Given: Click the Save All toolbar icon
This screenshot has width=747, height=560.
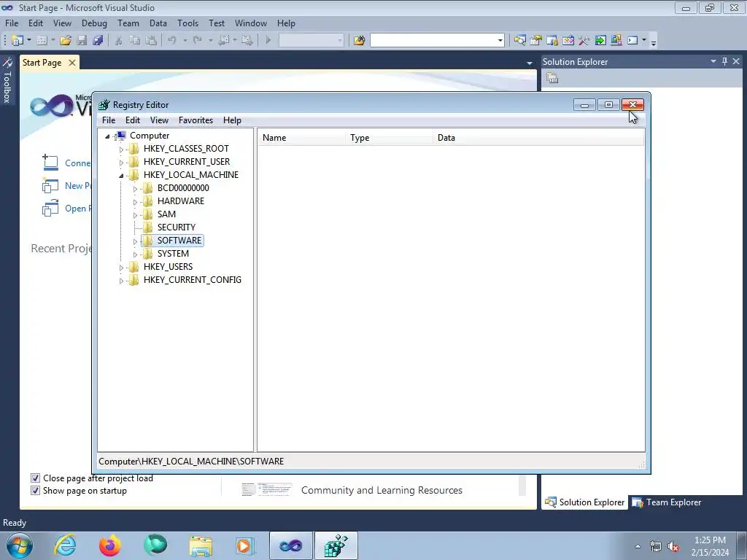Looking at the screenshot, I should pos(98,41).
